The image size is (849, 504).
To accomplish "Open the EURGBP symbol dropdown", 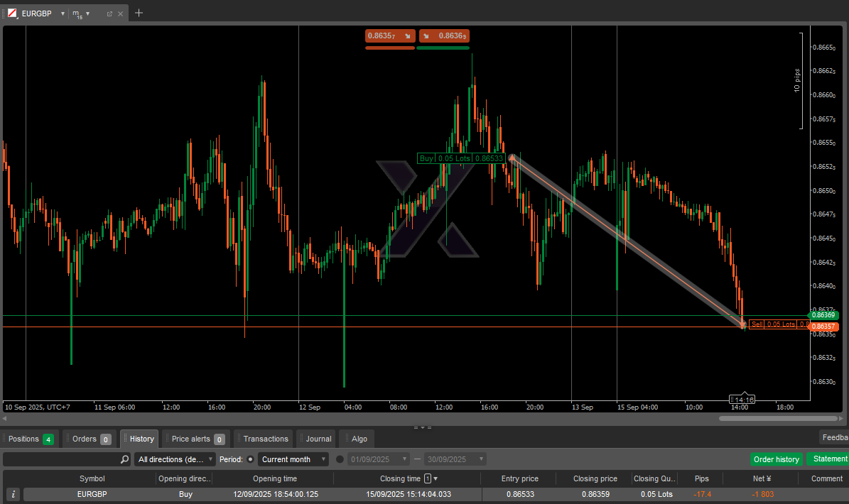I will tap(63, 13).
